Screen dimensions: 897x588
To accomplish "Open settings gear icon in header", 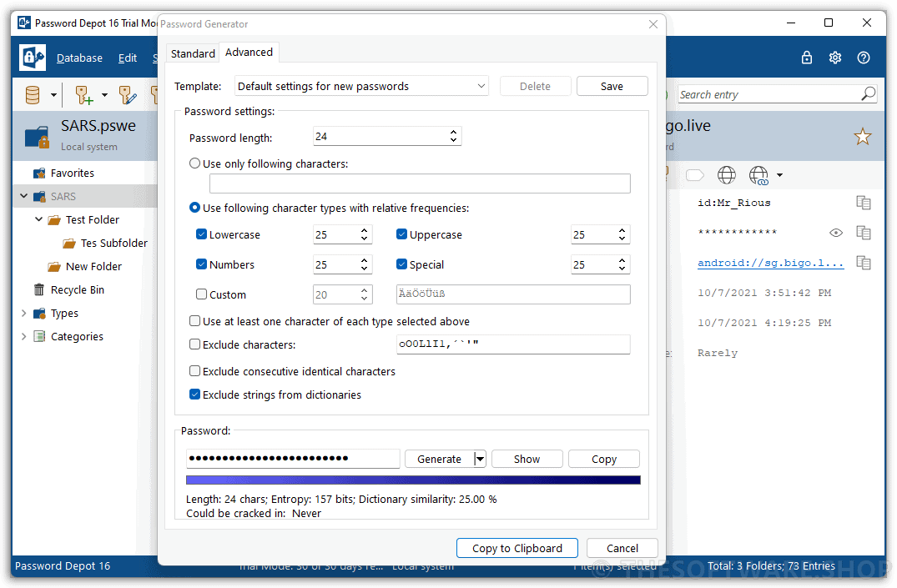I will 835,58.
